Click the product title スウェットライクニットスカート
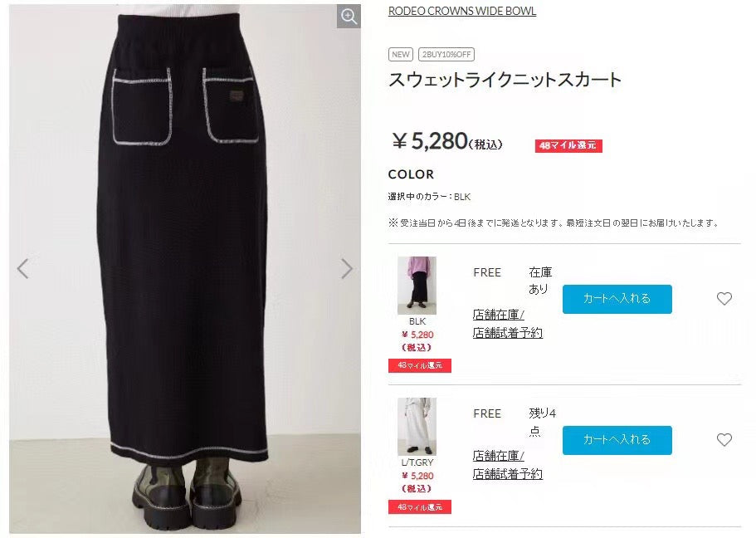The width and height of the screenshot is (756, 538). 505,80
